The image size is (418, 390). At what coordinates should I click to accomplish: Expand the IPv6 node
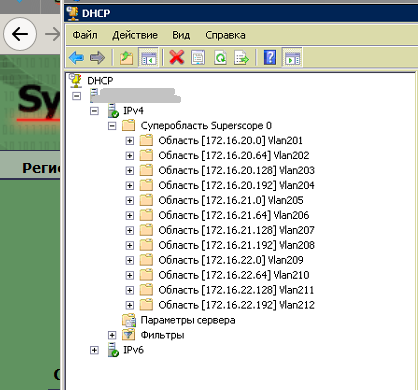point(94,350)
